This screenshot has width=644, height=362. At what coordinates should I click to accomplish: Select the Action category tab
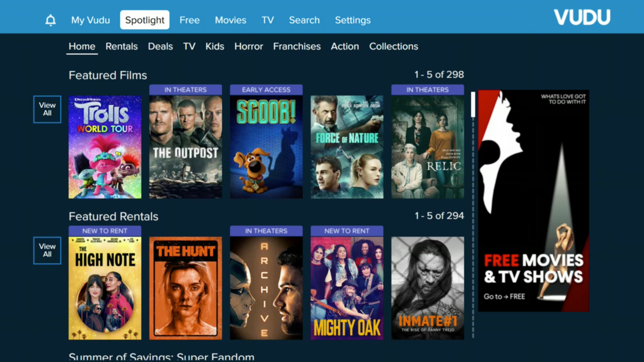[345, 46]
